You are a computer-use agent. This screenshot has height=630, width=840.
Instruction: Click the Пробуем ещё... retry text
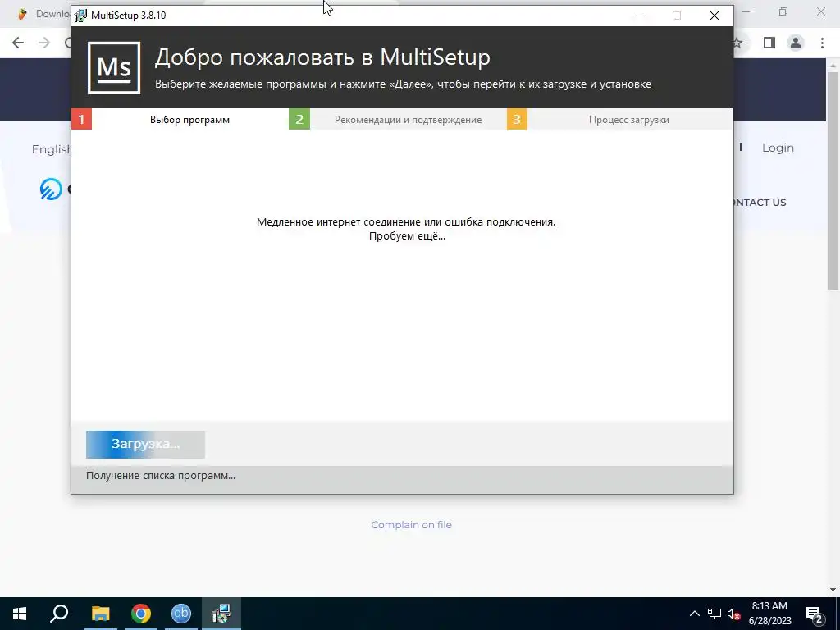point(407,236)
